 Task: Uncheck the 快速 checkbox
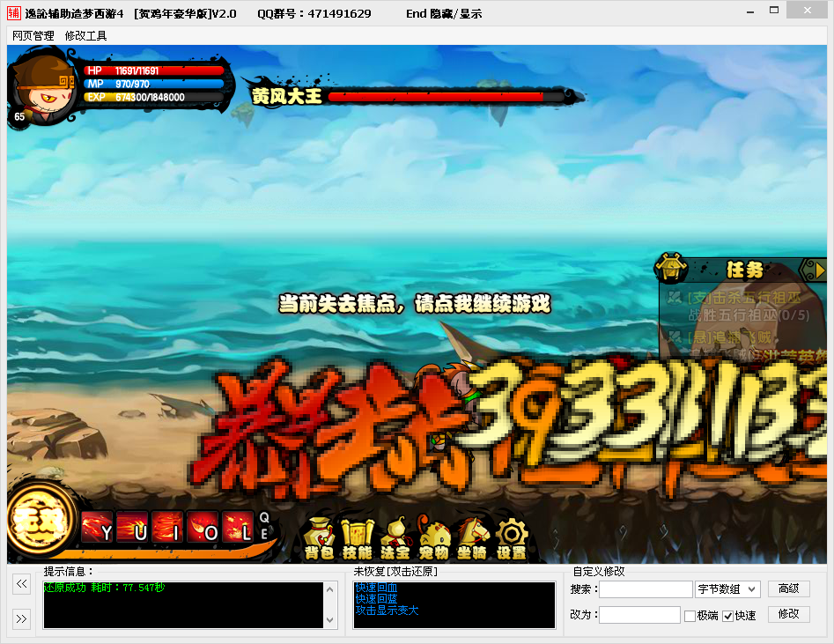click(728, 617)
